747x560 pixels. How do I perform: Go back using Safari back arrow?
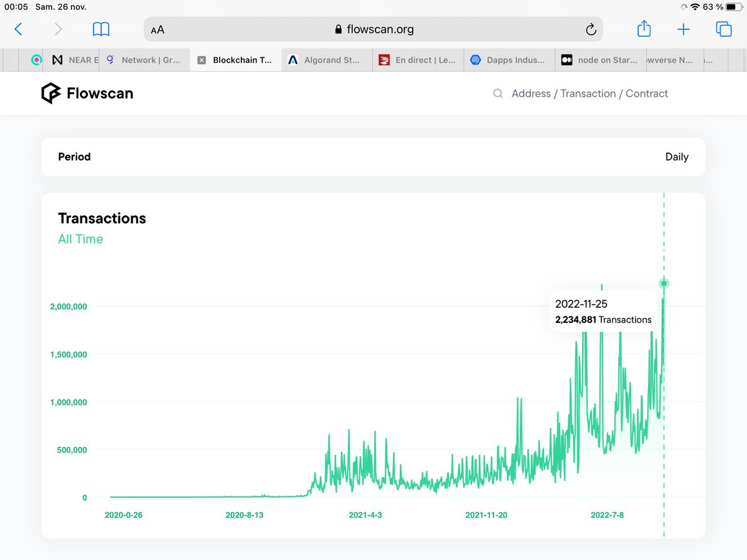pos(19,29)
